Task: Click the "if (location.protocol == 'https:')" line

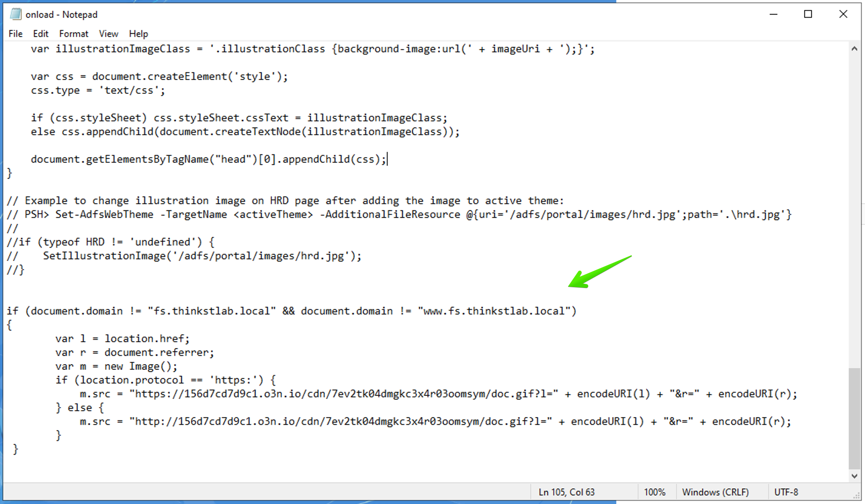Action: [165, 380]
